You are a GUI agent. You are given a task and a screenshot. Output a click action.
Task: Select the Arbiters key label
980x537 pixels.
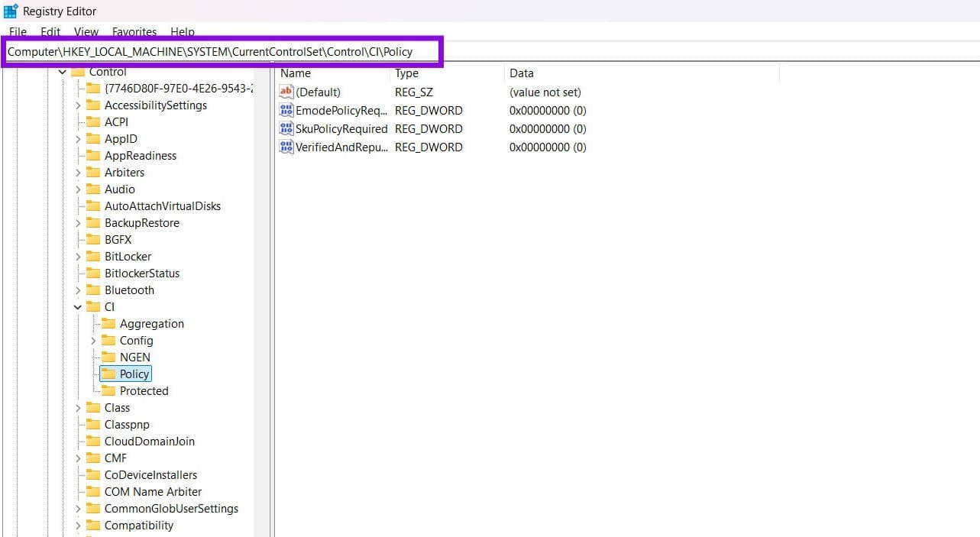(x=125, y=173)
